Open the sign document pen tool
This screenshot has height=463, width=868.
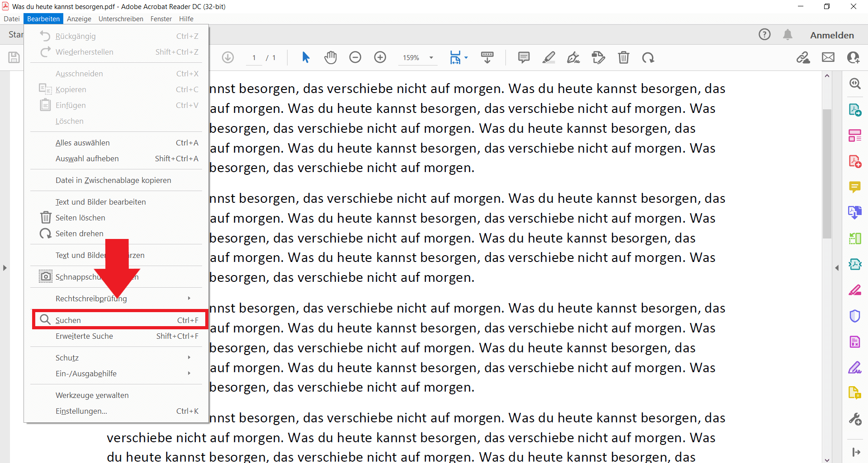[x=574, y=57]
